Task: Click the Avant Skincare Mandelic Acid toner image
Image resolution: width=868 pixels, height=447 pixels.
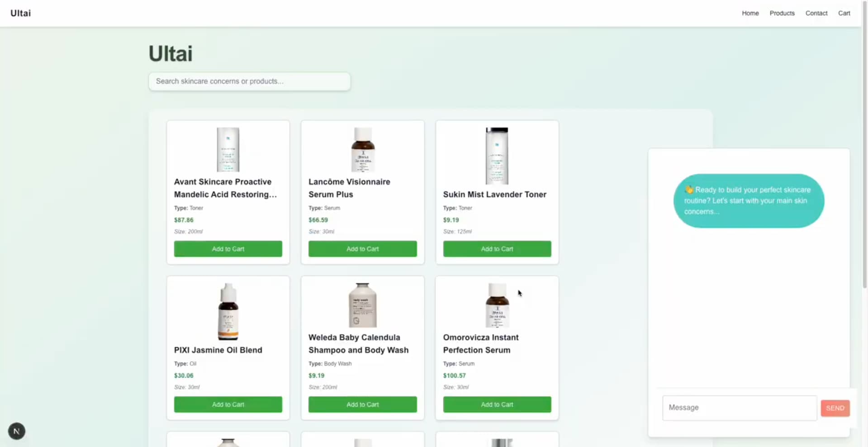Action: (x=228, y=150)
